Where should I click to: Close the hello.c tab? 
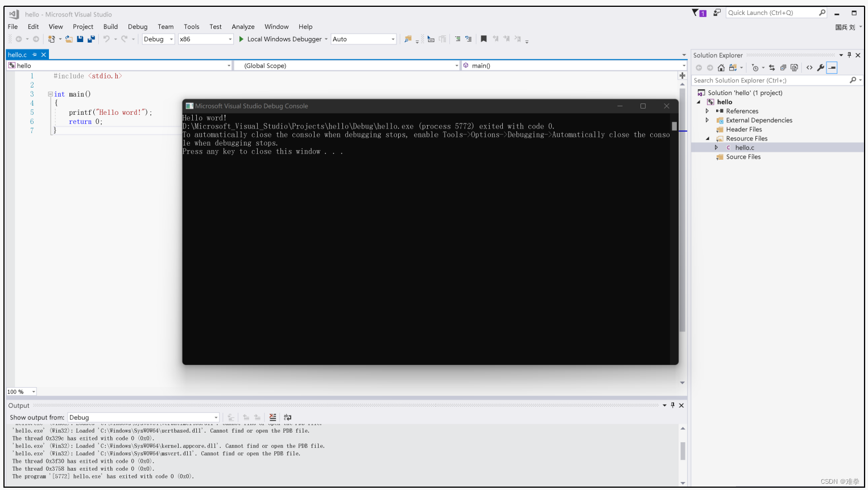coord(44,55)
